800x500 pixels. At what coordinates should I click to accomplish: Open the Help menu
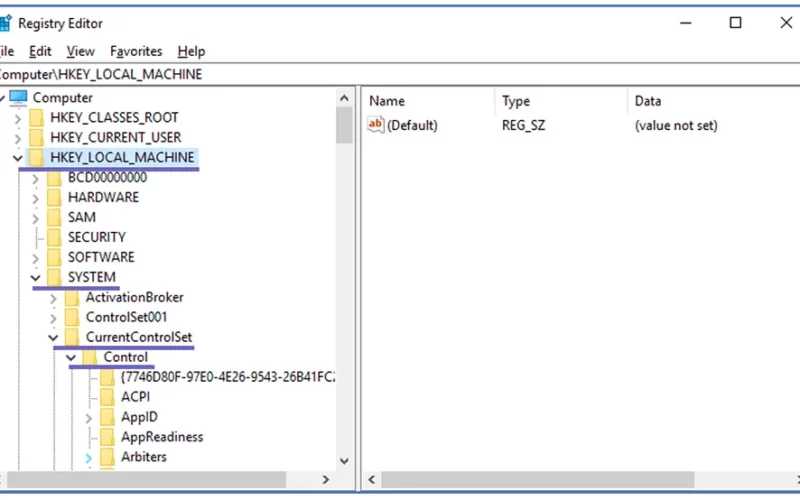(191, 51)
